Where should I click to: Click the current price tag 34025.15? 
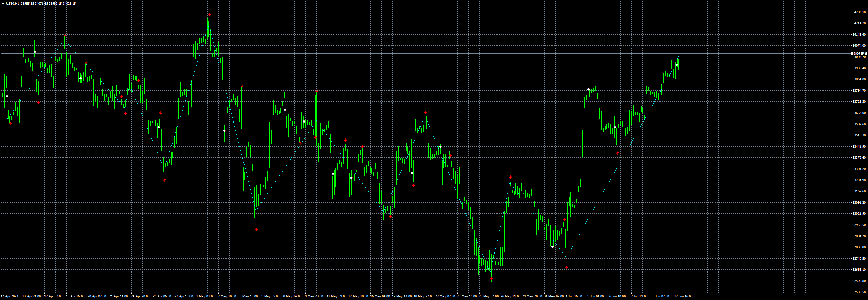(860, 54)
